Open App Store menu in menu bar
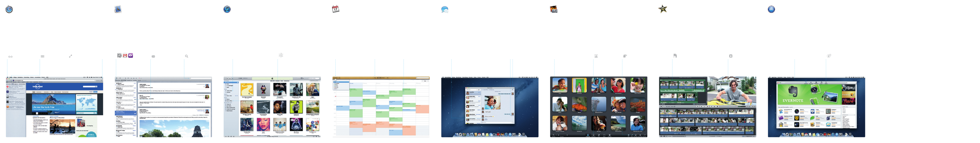Image resolution: width=980 pixels, height=143 pixels. (774, 77)
